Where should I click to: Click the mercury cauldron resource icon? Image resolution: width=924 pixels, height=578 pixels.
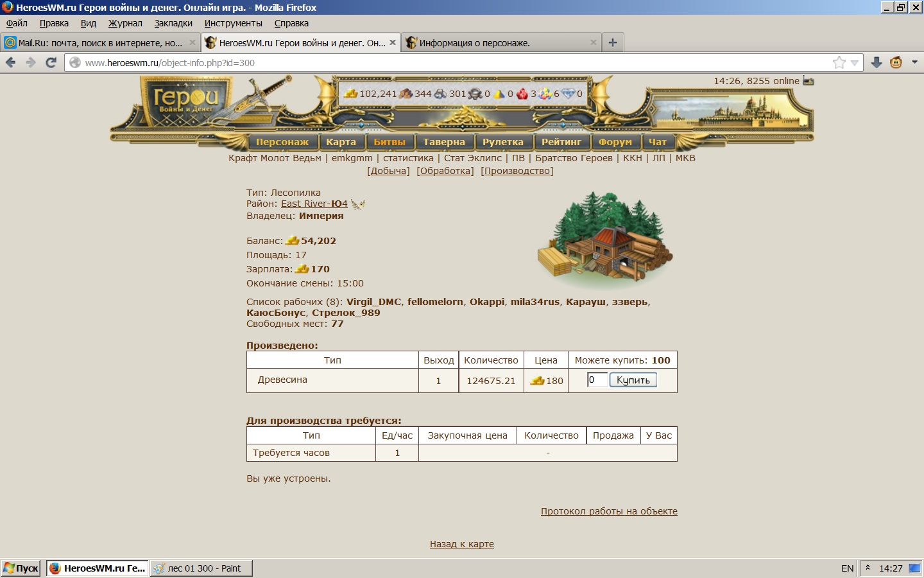click(x=475, y=94)
